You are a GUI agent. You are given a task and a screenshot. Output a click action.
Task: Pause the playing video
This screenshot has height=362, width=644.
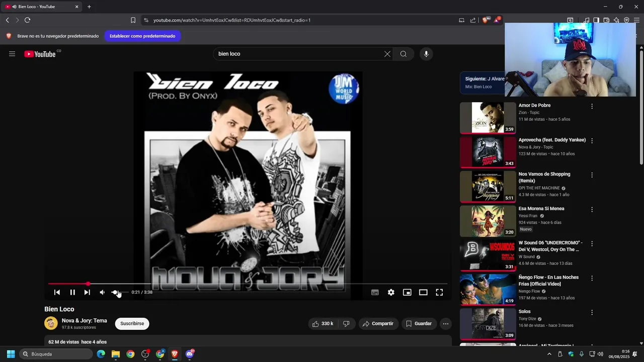(72, 292)
